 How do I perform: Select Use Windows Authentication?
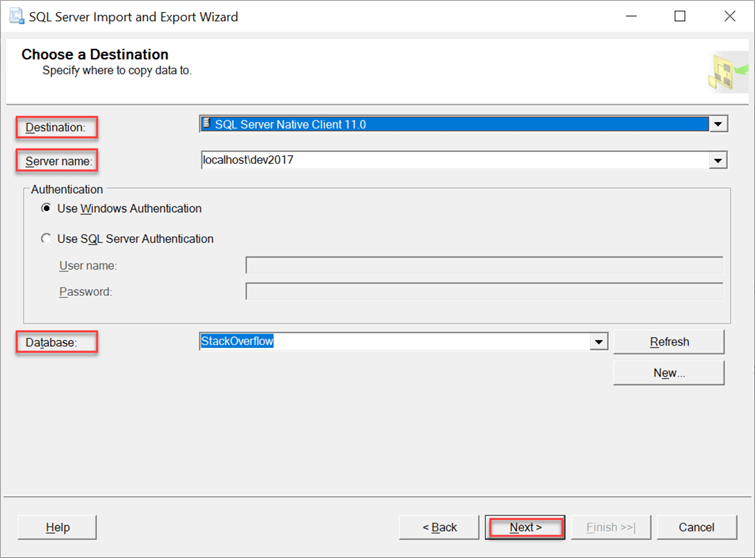tap(47, 209)
